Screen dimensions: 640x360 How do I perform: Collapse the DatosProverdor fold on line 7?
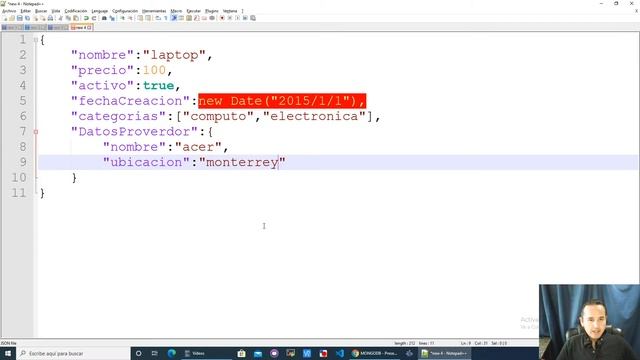click(x=36, y=131)
